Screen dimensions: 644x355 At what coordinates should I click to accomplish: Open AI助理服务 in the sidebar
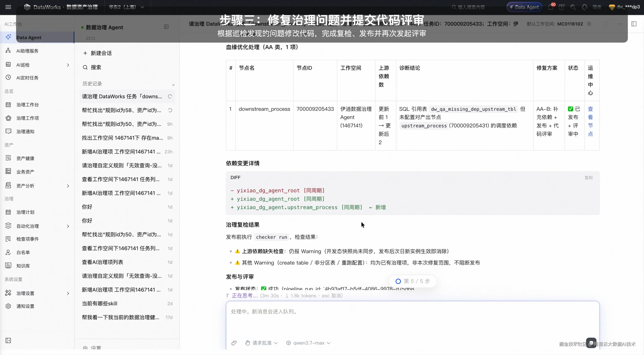click(37, 51)
